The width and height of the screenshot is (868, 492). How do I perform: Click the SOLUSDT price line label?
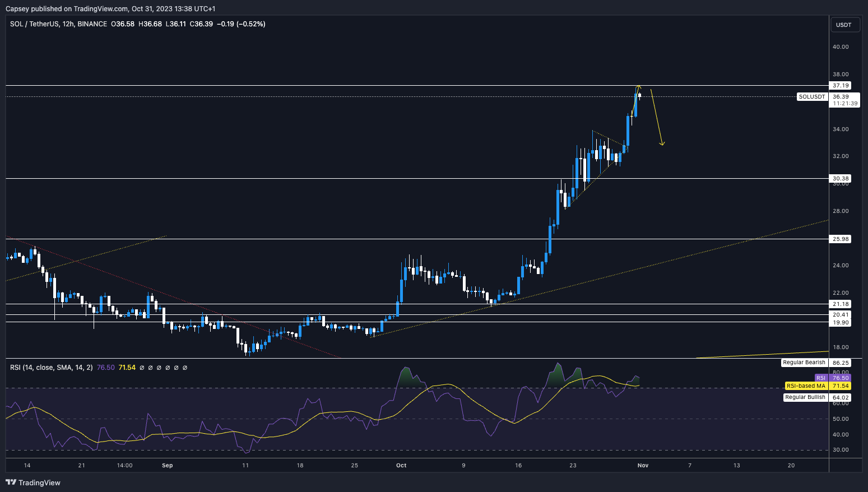(x=812, y=97)
